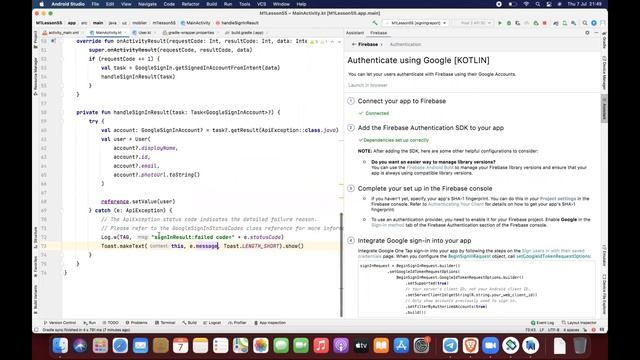Open run configuration dropdown

click(x=415, y=23)
